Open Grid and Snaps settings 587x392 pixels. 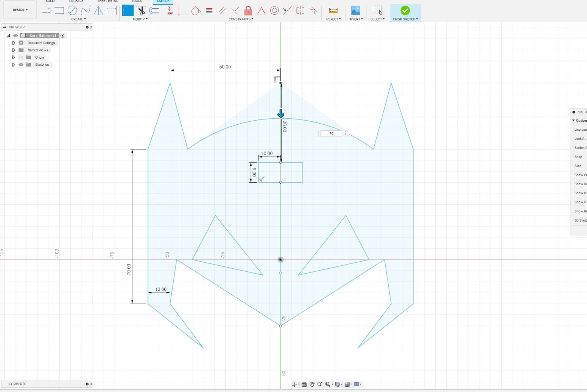[x=348, y=384]
